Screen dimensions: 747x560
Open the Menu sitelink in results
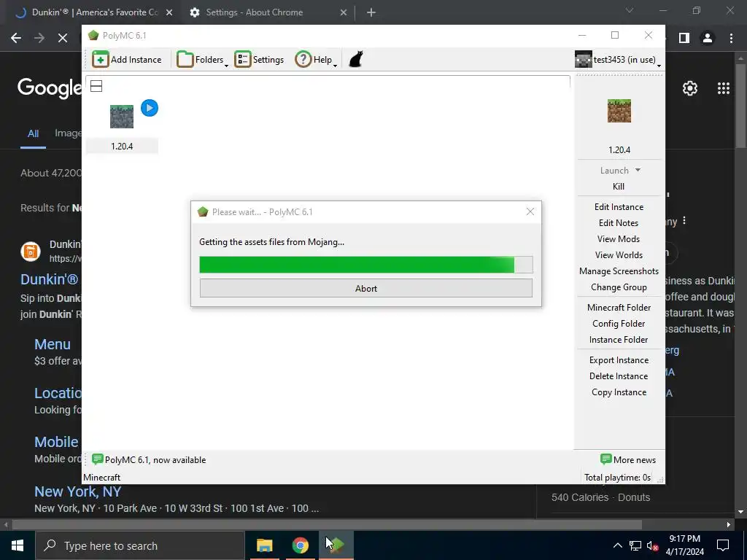tap(53, 344)
